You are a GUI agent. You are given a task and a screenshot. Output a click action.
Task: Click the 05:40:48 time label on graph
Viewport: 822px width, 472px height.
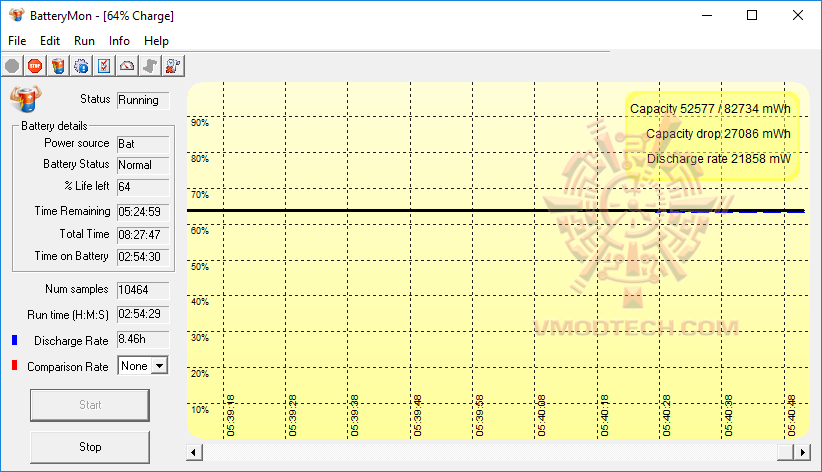(792, 415)
